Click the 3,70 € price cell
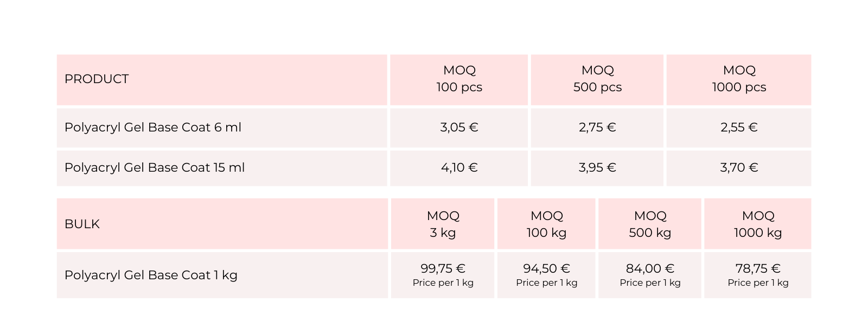Image resolution: width=868 pixels, height=326 pixels. (x=739, y=168)
